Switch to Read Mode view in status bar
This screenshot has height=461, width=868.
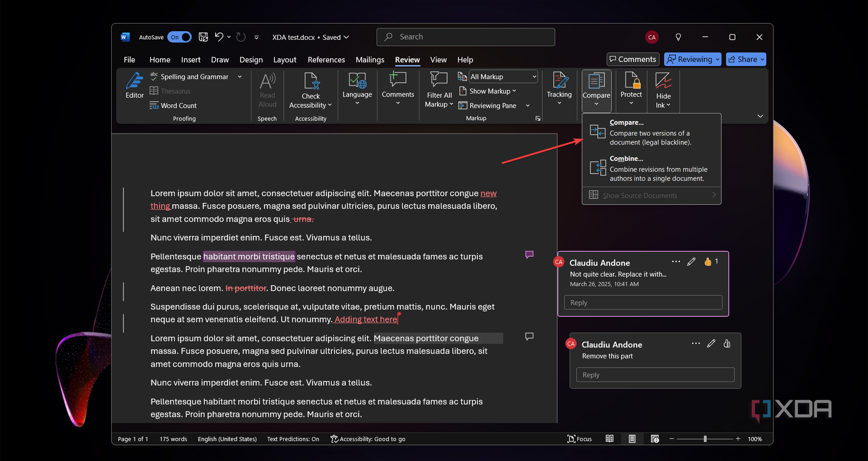[x=609, y=439]
